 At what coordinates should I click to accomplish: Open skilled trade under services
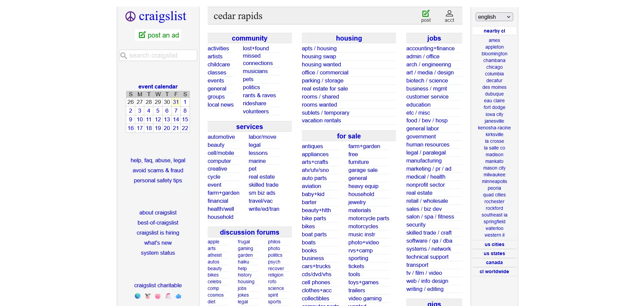click(x=263, y=185)
